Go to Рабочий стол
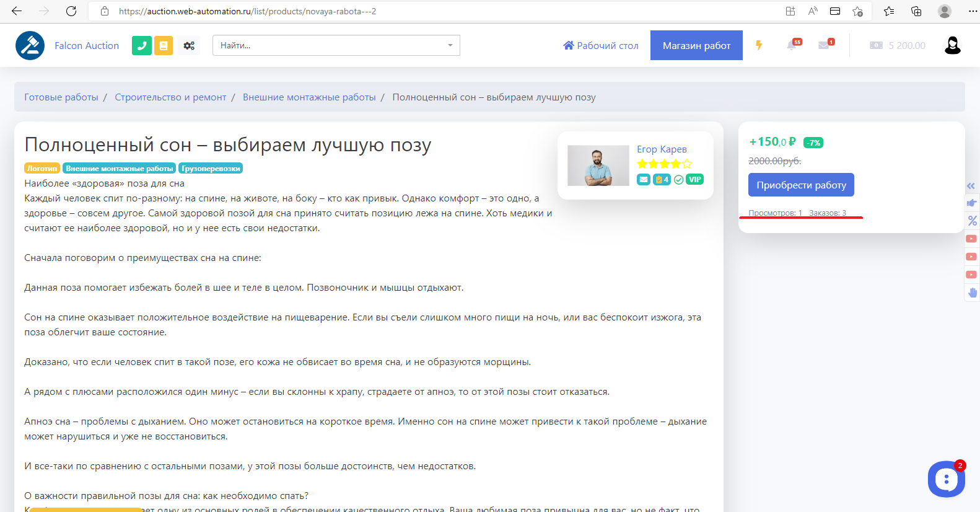 click(x=600, y=45)
